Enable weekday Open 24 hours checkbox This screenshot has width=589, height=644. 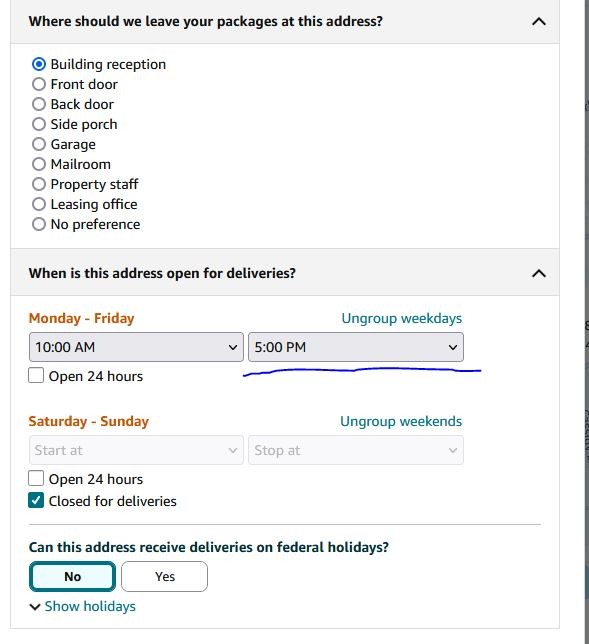(36, 375)
